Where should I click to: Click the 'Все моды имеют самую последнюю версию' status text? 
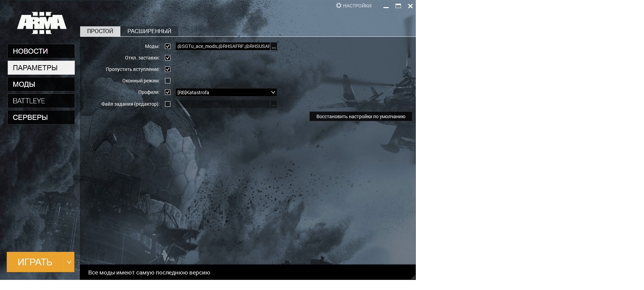coord(149,272)
